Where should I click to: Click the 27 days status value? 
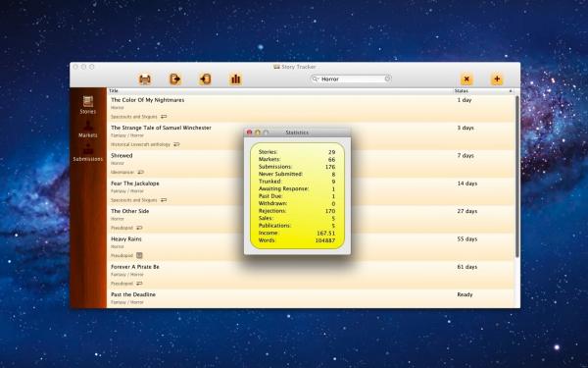pyautogui.click(x=466, y=211)
